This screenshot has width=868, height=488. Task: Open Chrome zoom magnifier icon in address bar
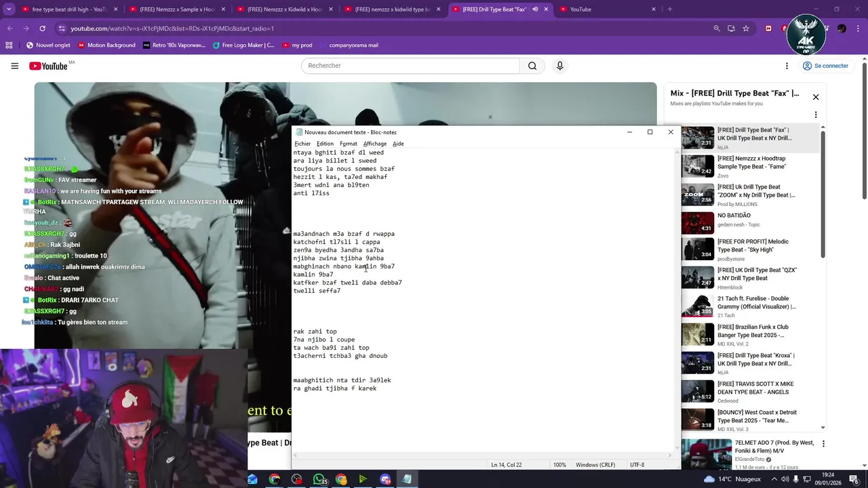point(717,28)
